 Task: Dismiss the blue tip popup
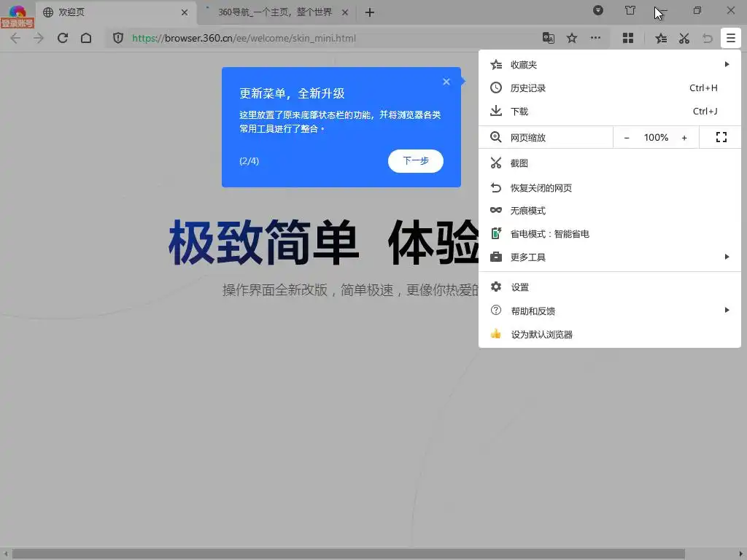[x=446, y=82]
